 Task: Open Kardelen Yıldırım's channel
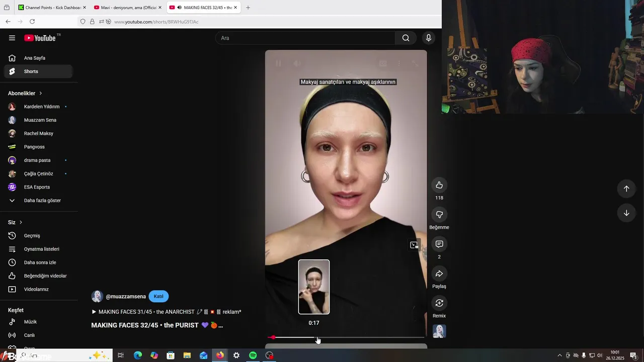tap(38, 107)
